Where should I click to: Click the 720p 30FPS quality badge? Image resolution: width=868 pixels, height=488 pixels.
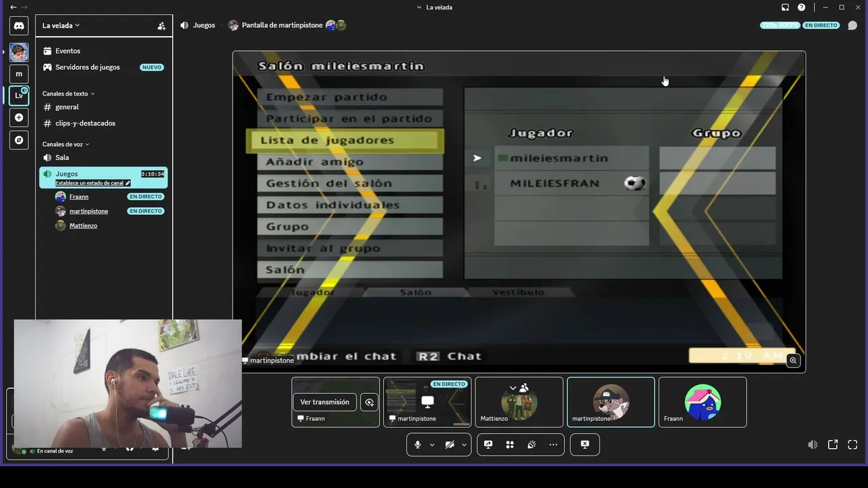780,25
